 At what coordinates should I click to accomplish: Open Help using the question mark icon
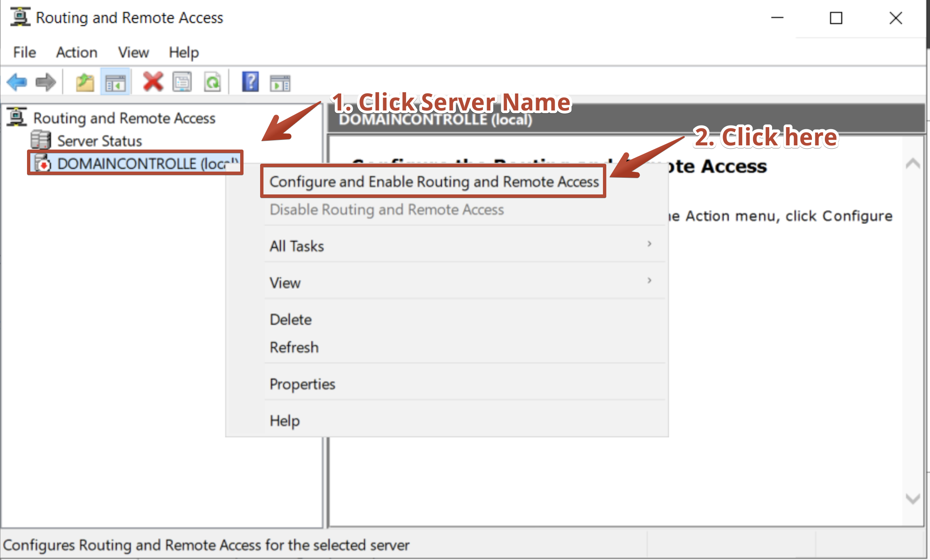click(249, 81)
